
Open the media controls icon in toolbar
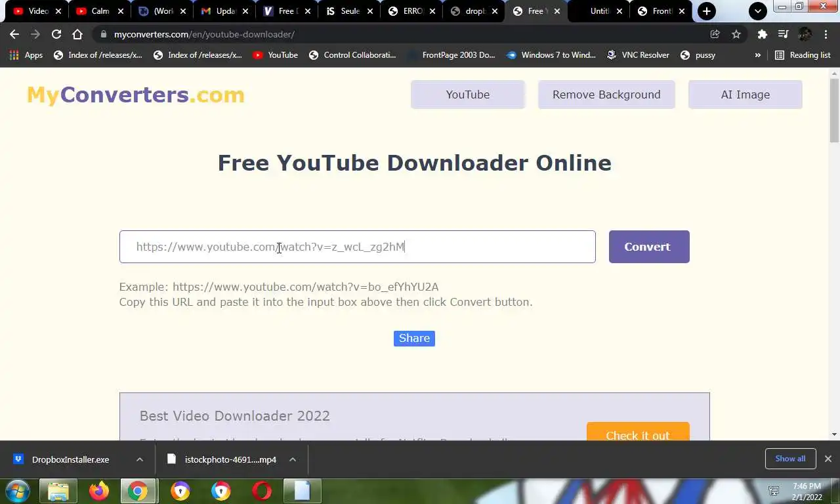(x=783, y=34)
